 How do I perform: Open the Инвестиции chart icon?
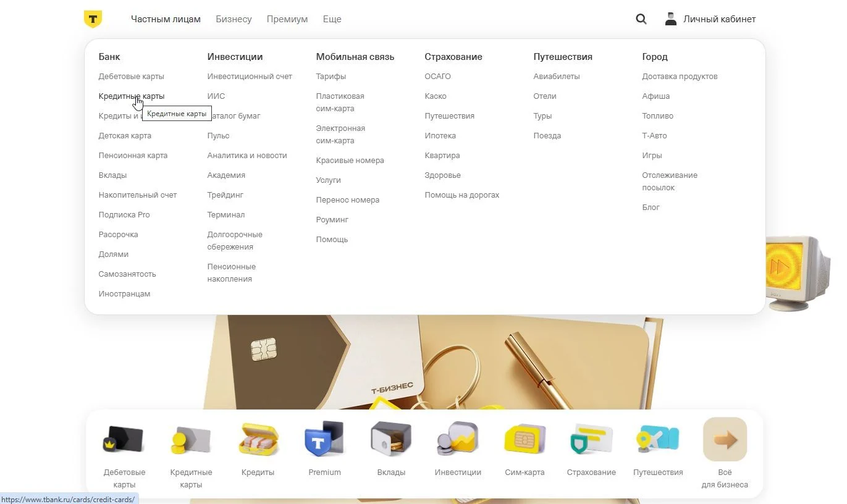(x=458, y=439)
